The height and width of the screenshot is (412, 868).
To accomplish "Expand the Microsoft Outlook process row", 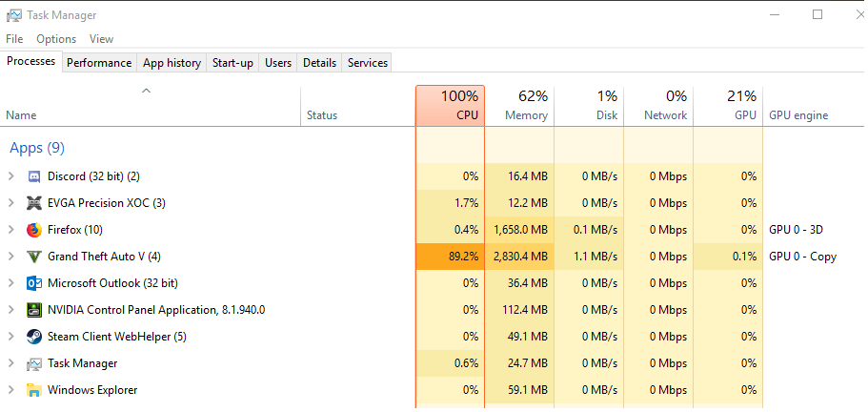I will pyautogui.click(x=10, y=283).
